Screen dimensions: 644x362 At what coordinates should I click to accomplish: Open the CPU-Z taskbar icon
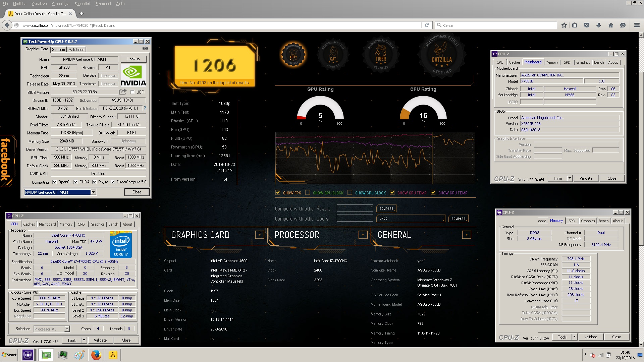28,355
